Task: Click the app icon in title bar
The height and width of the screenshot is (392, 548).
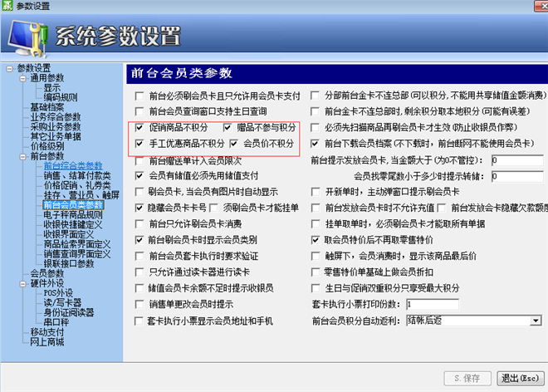Action: [7, 5]
